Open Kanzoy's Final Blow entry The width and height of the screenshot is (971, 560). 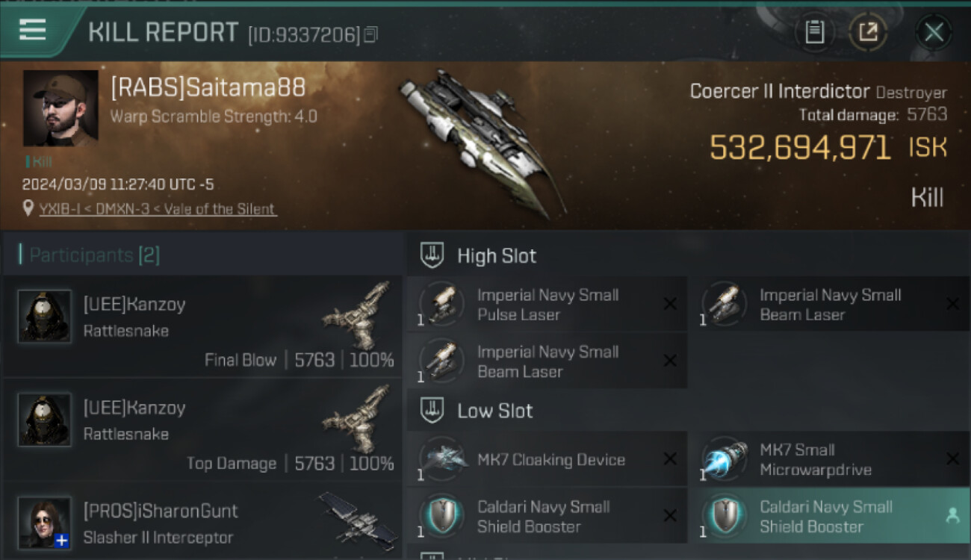202,326
